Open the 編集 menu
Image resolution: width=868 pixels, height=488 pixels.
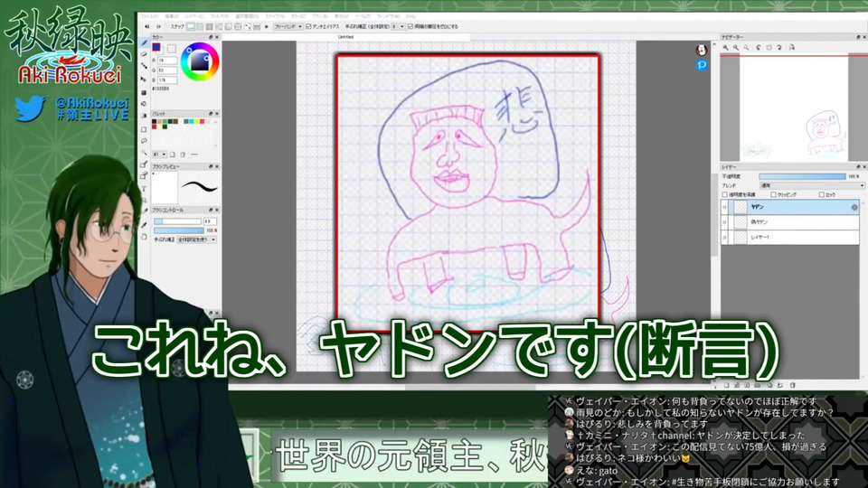172,16
